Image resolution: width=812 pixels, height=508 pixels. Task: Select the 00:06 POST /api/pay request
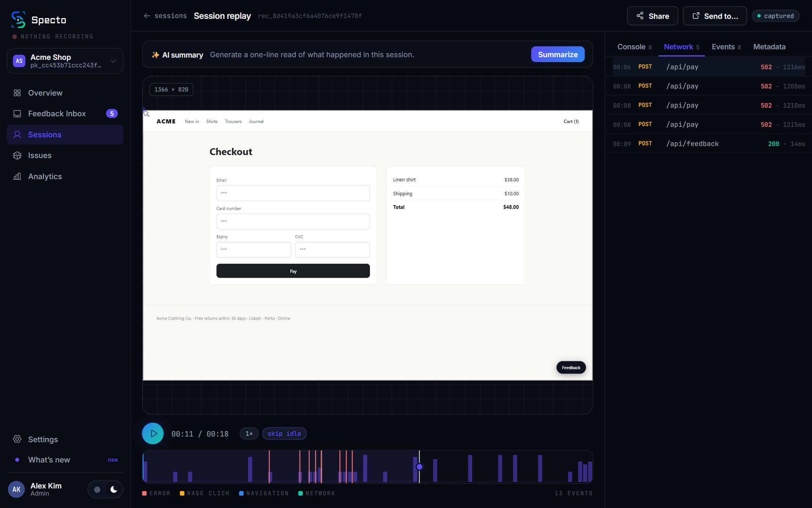click(x=709, y=67)
